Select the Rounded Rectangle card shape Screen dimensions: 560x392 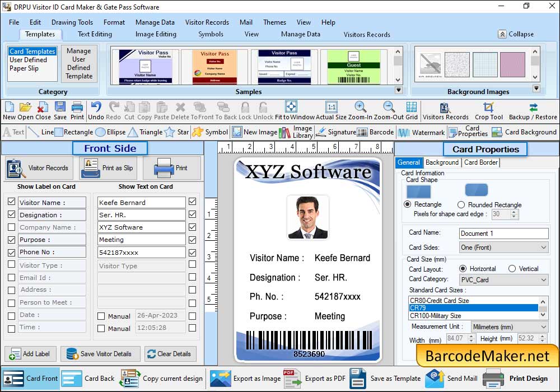click(x=461, y=204)
